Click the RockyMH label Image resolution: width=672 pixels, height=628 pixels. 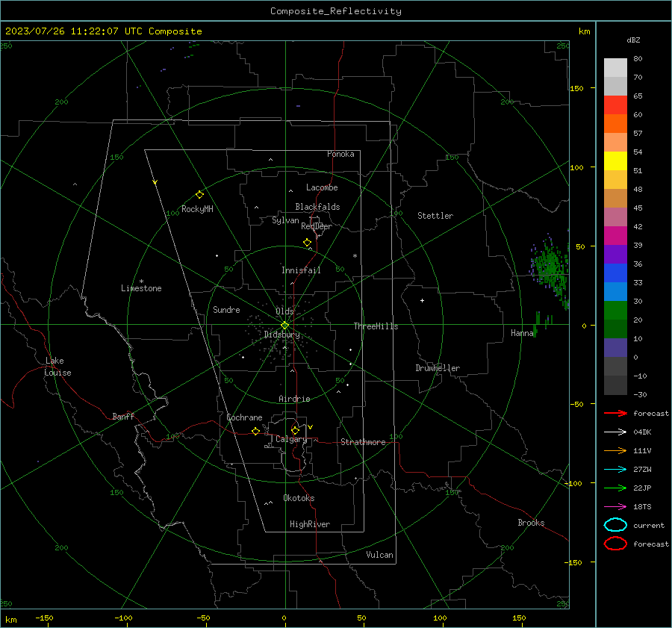tap(197, 209)
